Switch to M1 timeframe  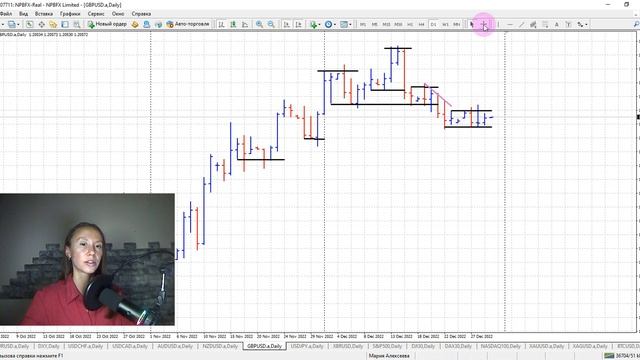tap(363, 24)
